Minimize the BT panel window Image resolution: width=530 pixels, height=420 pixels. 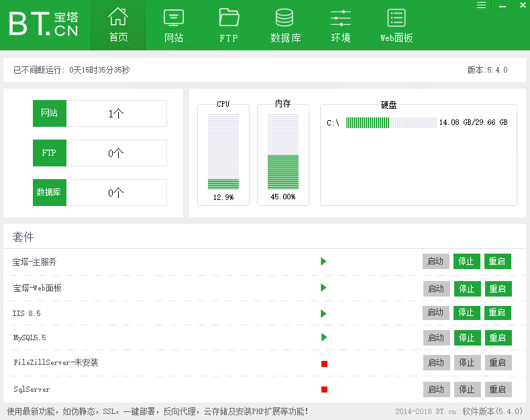(502, 5)
